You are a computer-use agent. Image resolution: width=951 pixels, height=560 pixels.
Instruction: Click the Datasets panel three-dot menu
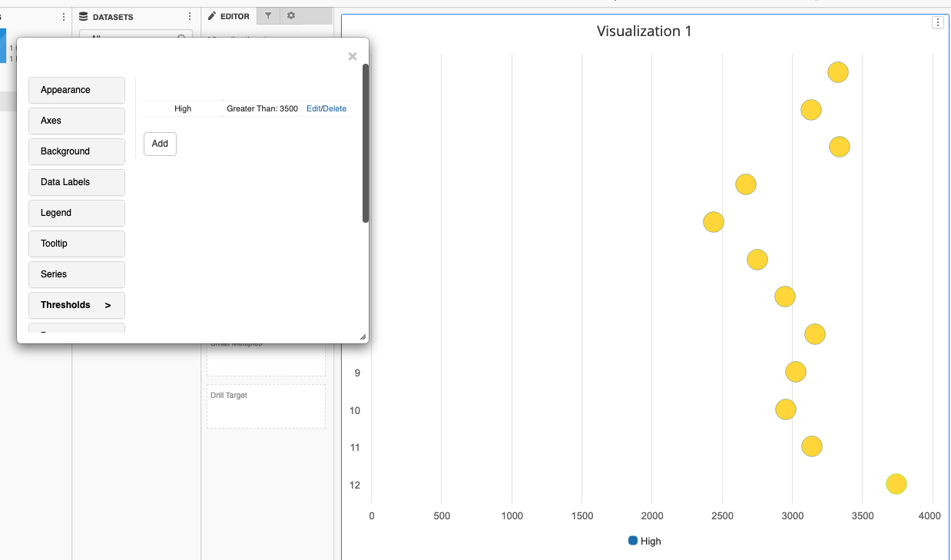pos(190,17)
